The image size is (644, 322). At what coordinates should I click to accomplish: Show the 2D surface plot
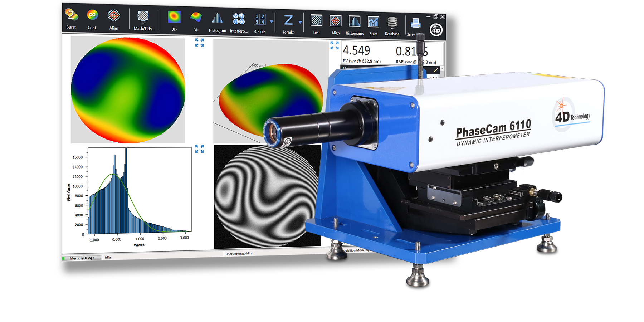[x=174, y=21]
